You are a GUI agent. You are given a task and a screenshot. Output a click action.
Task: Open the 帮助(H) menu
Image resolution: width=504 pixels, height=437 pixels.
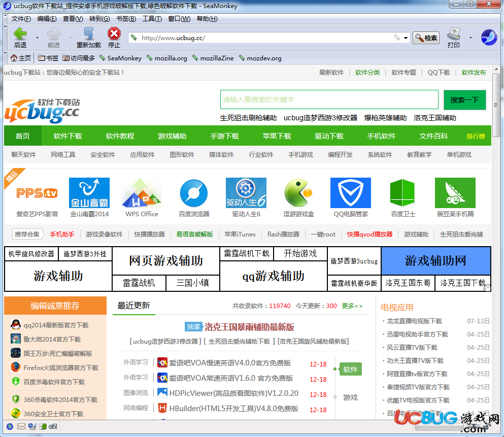click(x=207, y=19)
